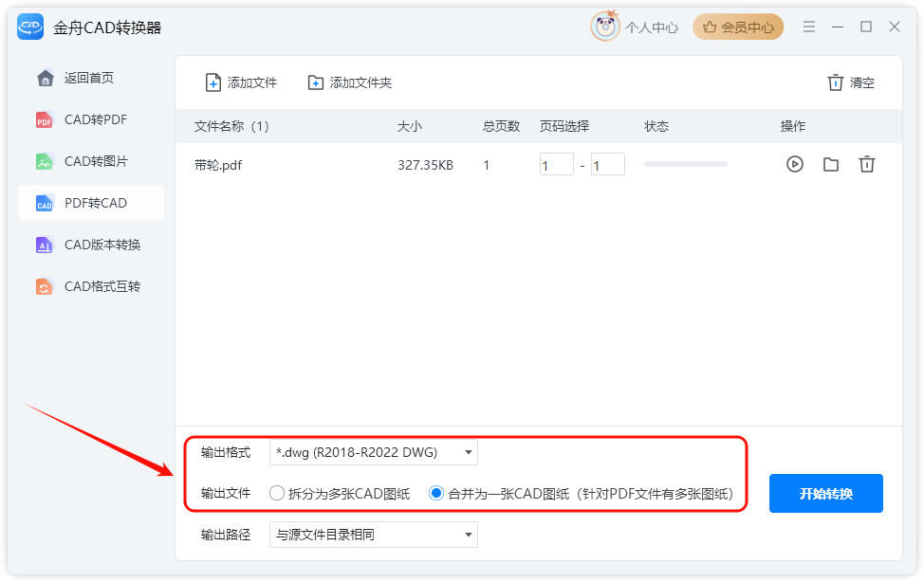
Task: Click the add-file plus icon
Action: pos(213,83)
